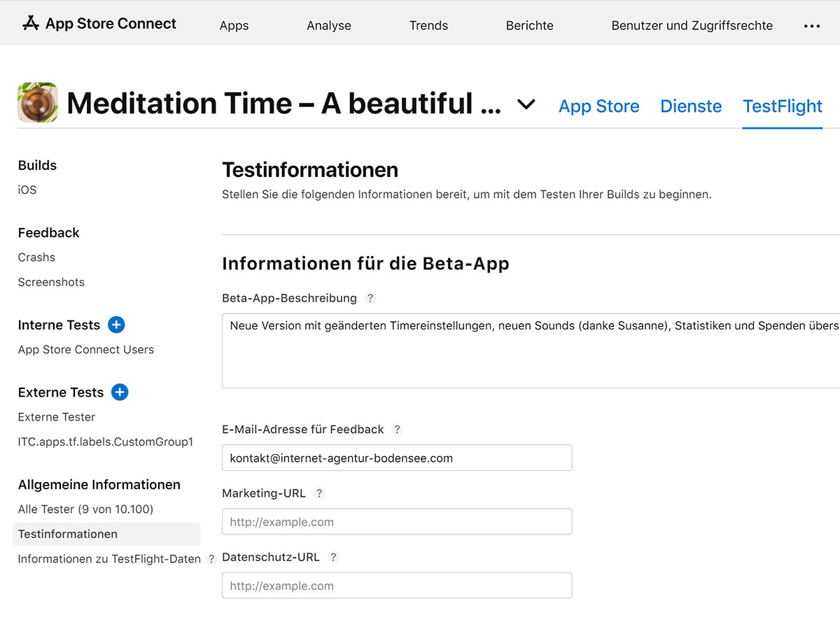Click the Informationen für die Beta-App heading
The height and width of the screenshot is (624, 840).
coord(365,264)
